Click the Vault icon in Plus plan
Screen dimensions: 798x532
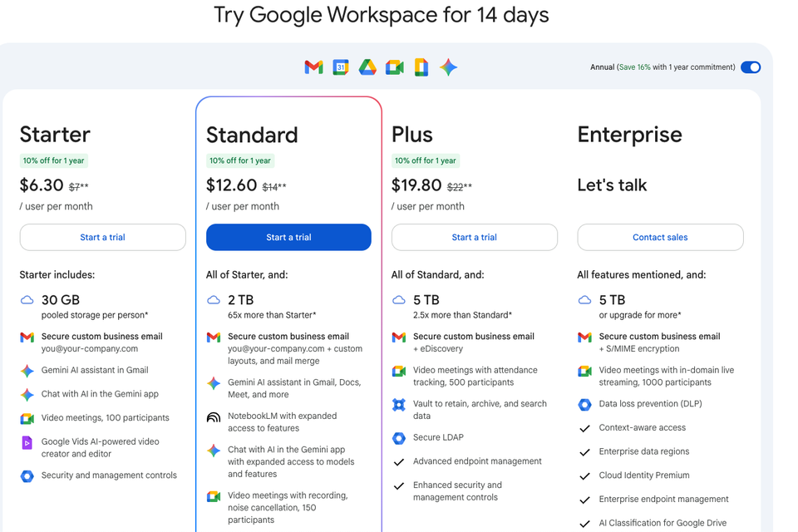coord(399,405)
